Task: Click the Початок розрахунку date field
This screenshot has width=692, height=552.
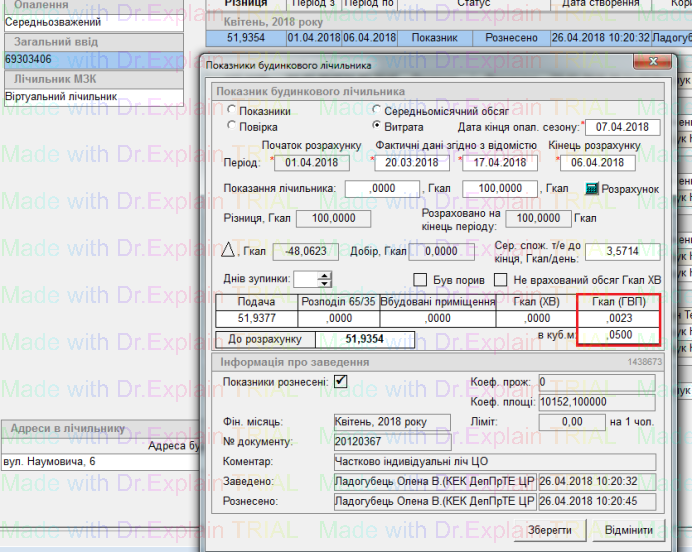Action: 310,162
